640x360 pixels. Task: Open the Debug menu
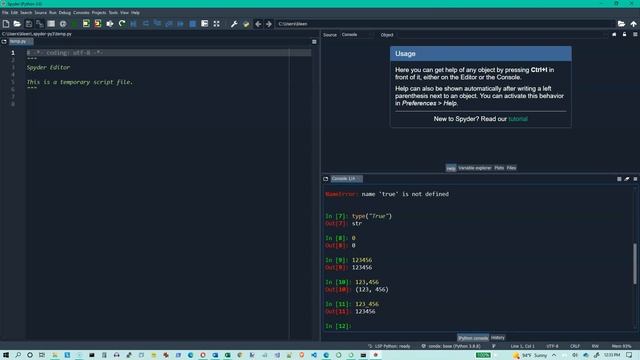(x=64, y=13)
